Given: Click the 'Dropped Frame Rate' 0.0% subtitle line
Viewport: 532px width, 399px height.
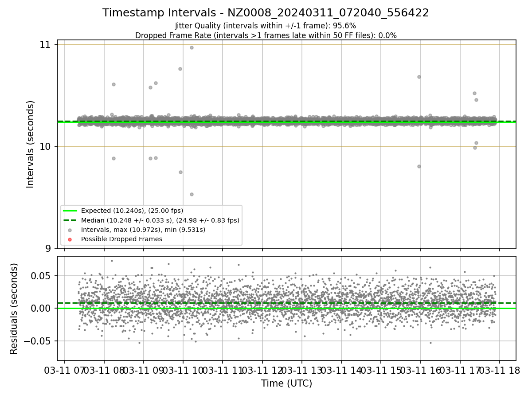Looking at the screenshot, I should (266, 35).
